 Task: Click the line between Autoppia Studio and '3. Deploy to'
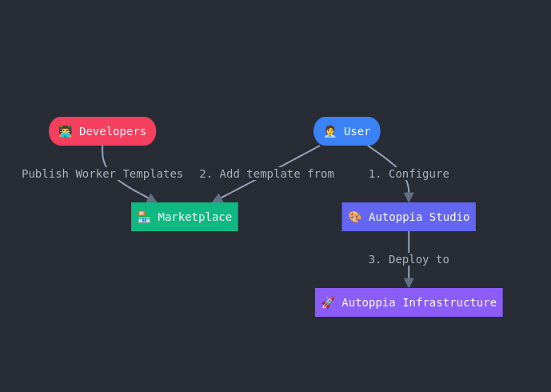point(409,241)
